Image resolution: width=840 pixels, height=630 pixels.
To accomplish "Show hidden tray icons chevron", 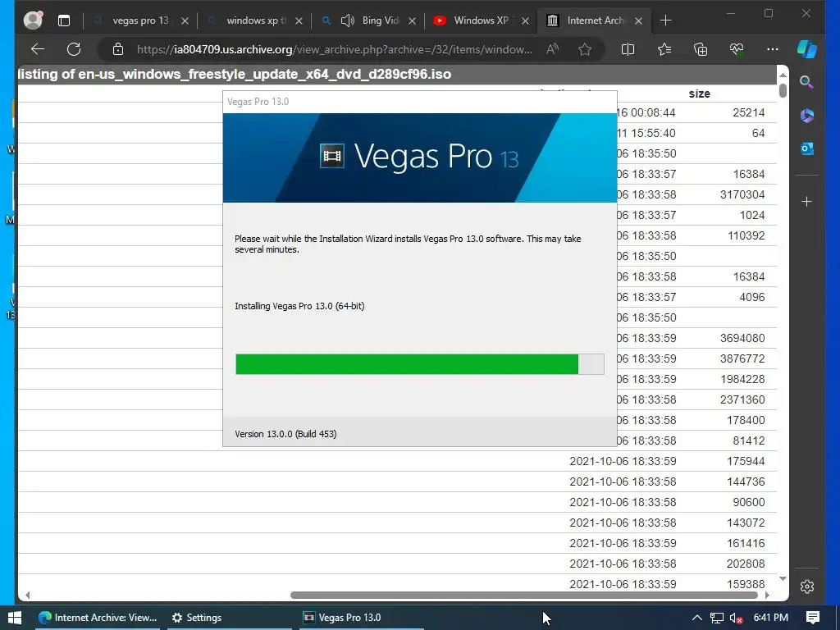I will [696, 618].
